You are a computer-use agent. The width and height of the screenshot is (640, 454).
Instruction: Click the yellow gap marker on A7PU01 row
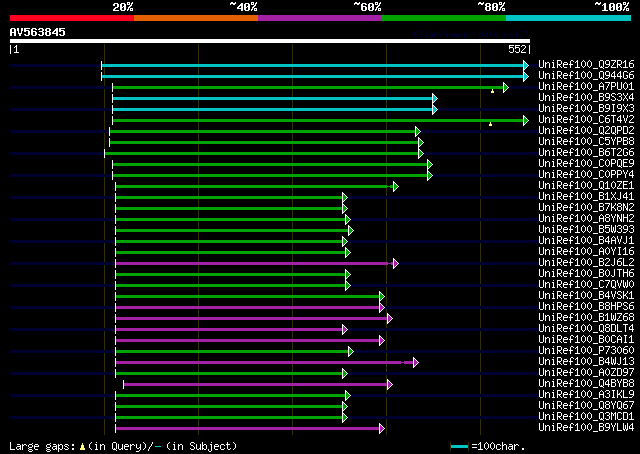click(492, 91)
